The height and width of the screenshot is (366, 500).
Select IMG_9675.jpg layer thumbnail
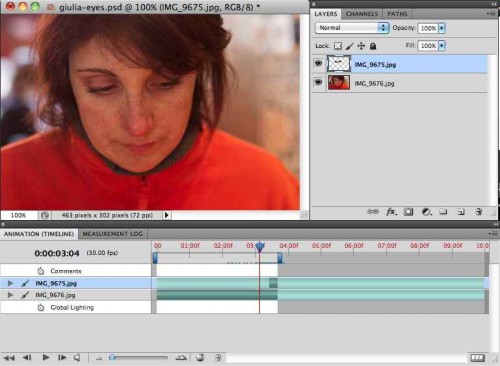(x=339, y=64)
